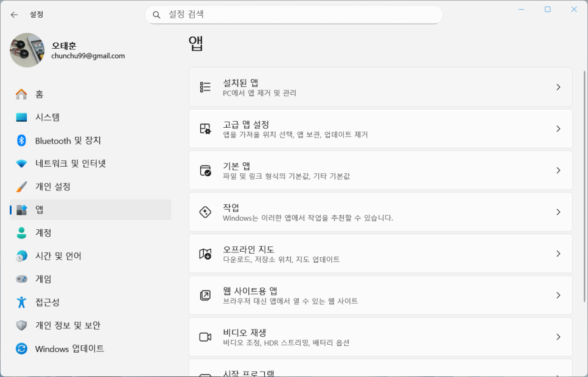Viewport: 588px width, 377px height.
Task: Click the 시간 및 언어 globe icon
Action: (21, 256)
